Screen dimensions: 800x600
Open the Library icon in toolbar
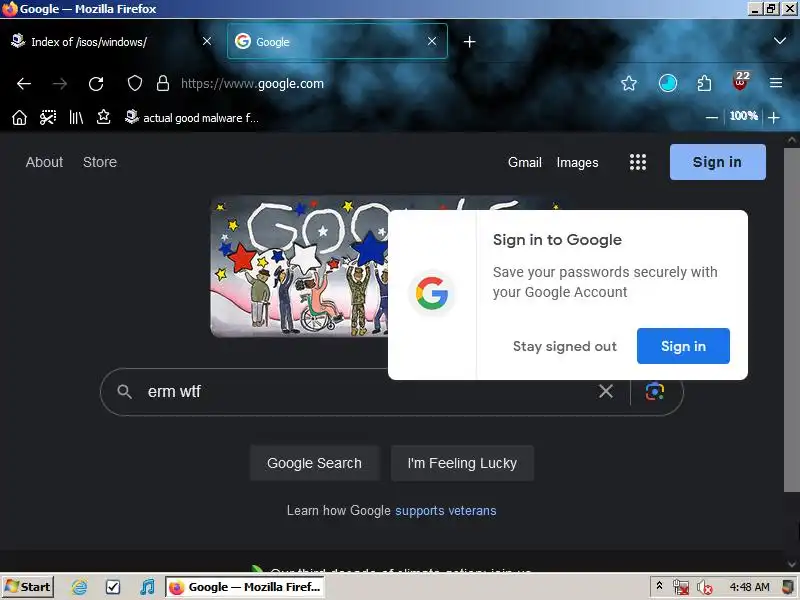[76, 118]
